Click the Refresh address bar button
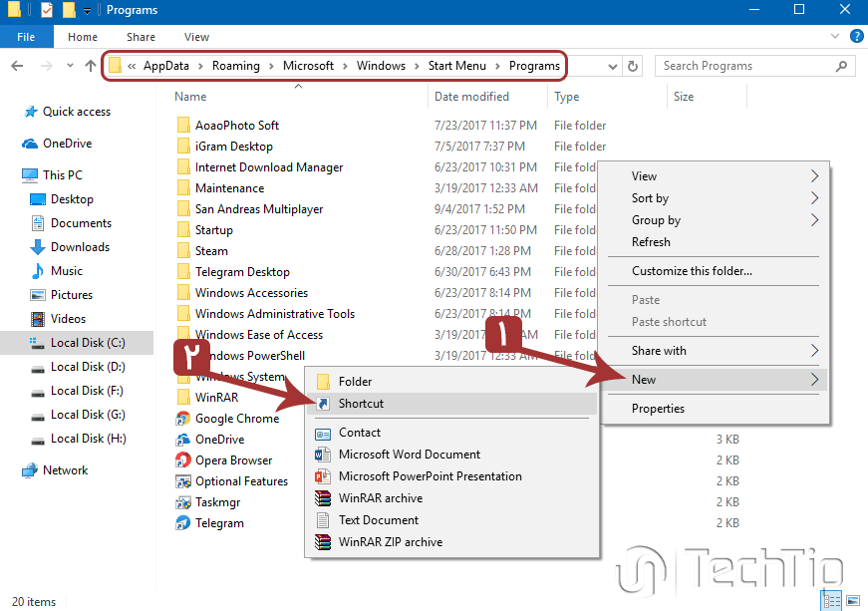The height and width of the screenshot is (611, 868). 632,66
